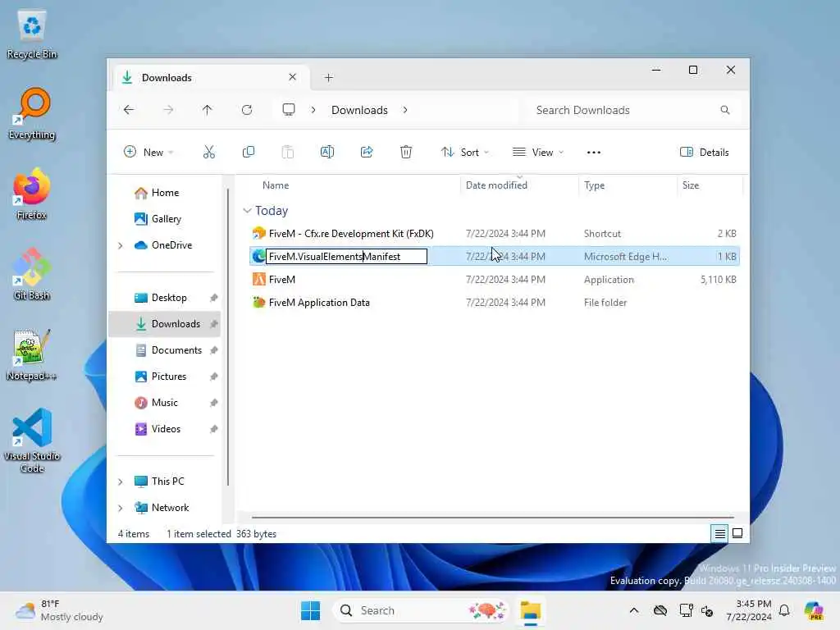Open Pictures in the navigation pane

click(169, 377)
